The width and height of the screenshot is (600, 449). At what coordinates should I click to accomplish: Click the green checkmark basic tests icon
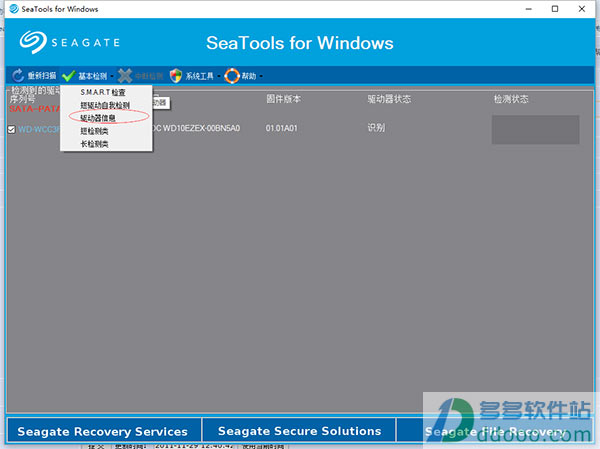click(x=68, y=76)
